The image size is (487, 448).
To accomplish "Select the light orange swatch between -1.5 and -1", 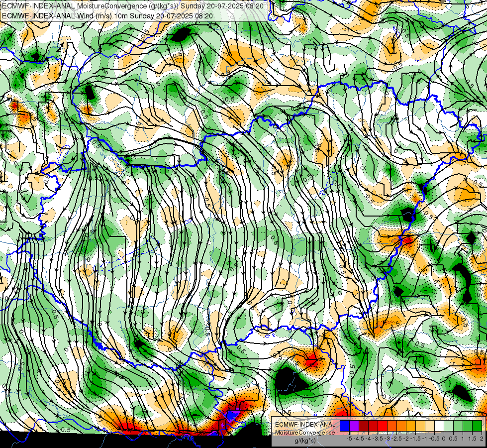I will coord(420,426).
